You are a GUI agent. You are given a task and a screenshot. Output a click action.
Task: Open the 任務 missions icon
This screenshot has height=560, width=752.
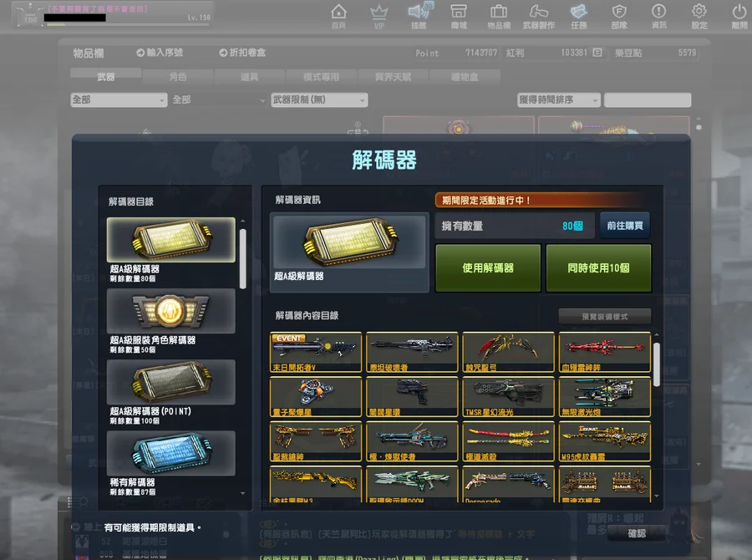579,16
